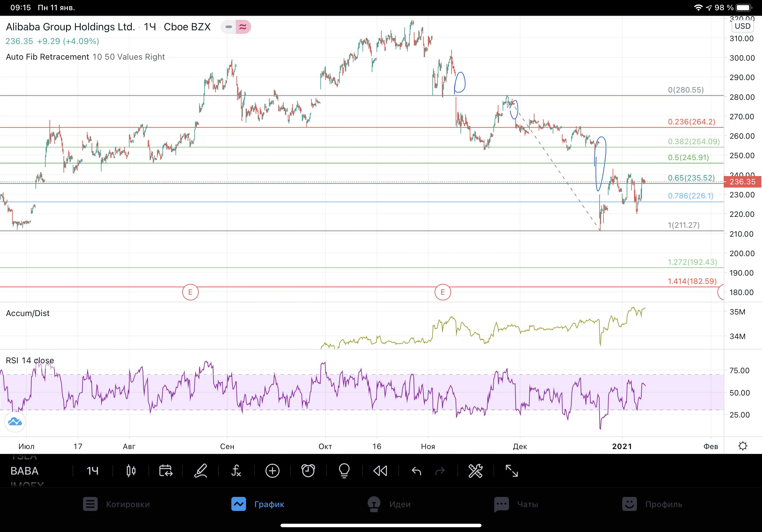Open the indicators fx menu

(x=236, y=471)
